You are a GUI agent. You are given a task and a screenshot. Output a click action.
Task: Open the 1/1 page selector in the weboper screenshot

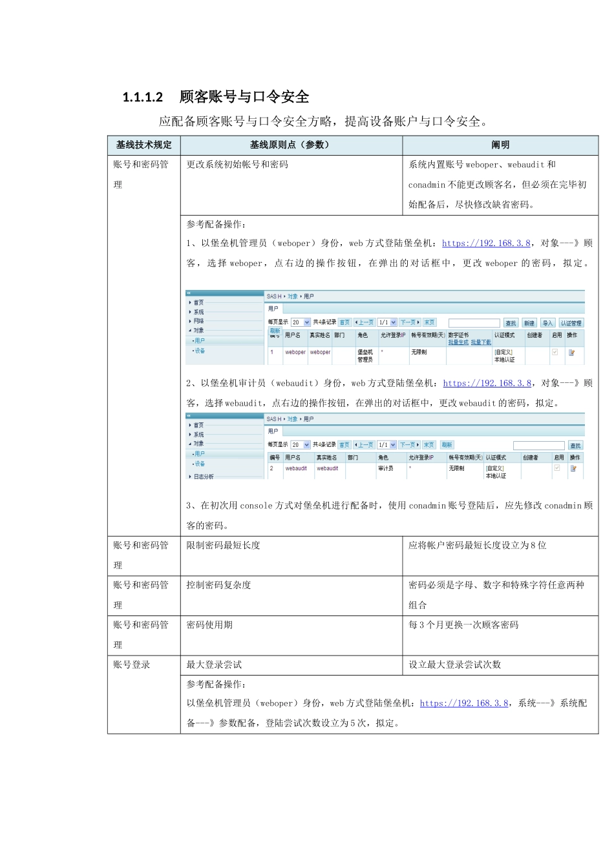pos(388,322)
